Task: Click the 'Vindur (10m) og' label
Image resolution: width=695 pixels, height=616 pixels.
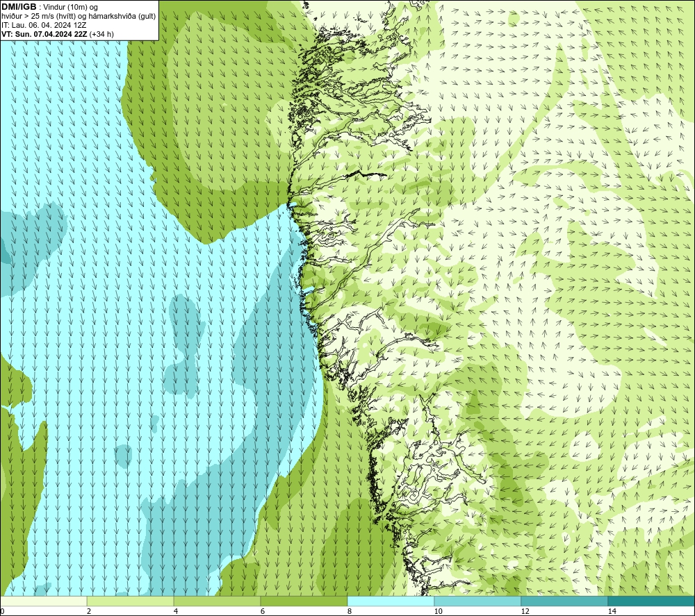Action: [70, 8]
